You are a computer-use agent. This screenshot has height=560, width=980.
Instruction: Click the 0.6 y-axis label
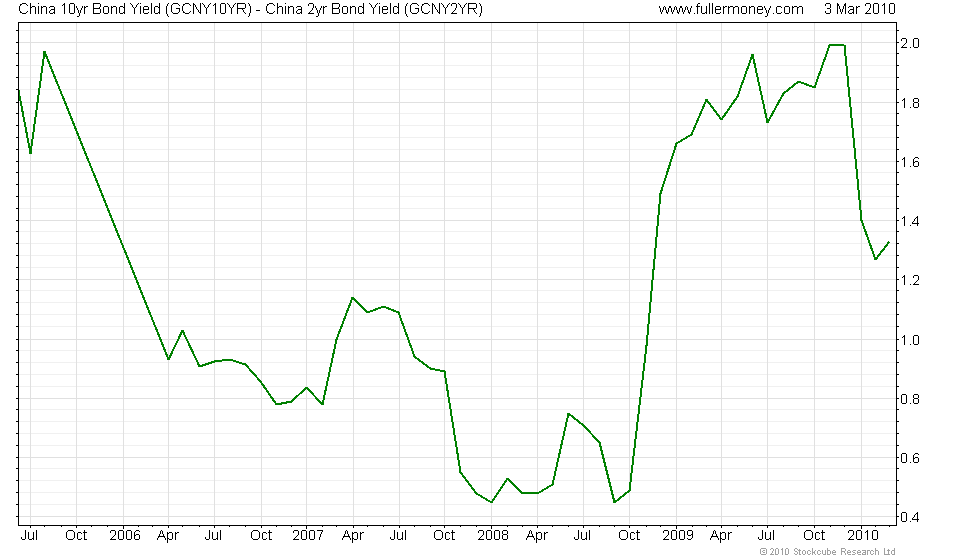[x=910, y=458]
